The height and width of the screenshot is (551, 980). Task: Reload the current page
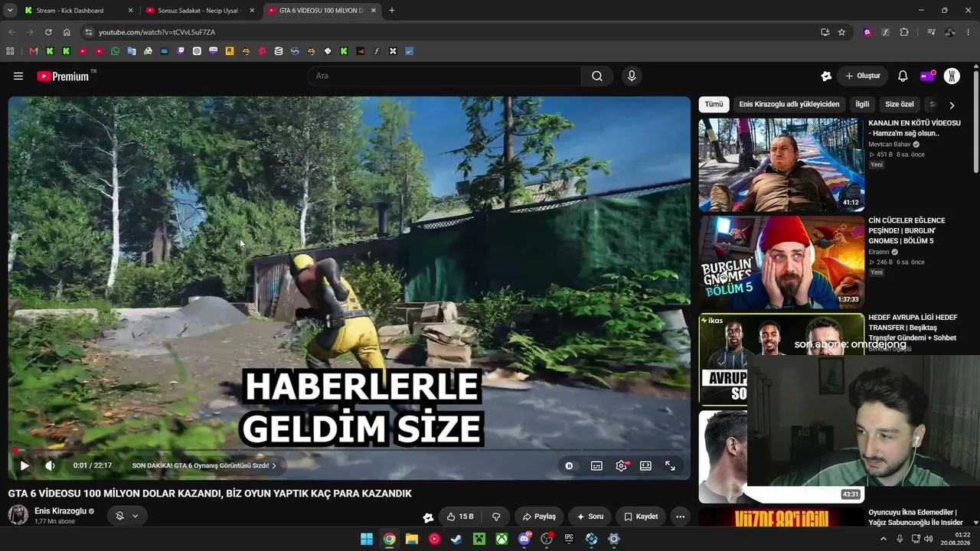[x=48, y=32]
